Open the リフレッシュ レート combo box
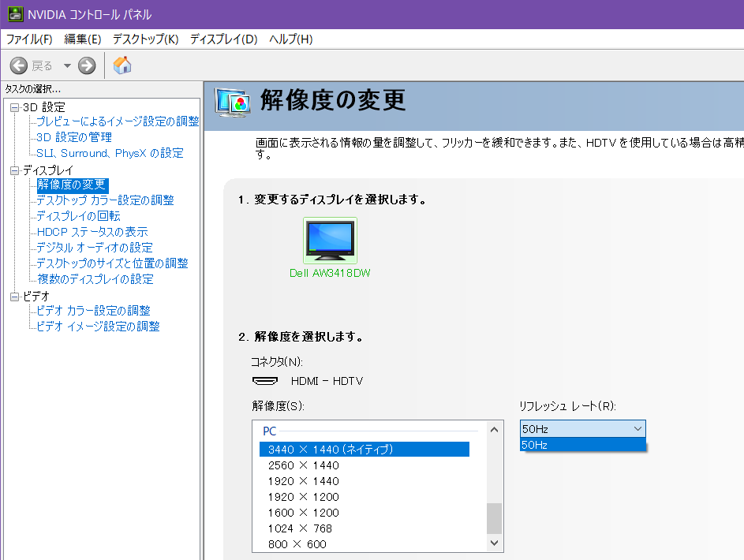 [x=583, y=428]
